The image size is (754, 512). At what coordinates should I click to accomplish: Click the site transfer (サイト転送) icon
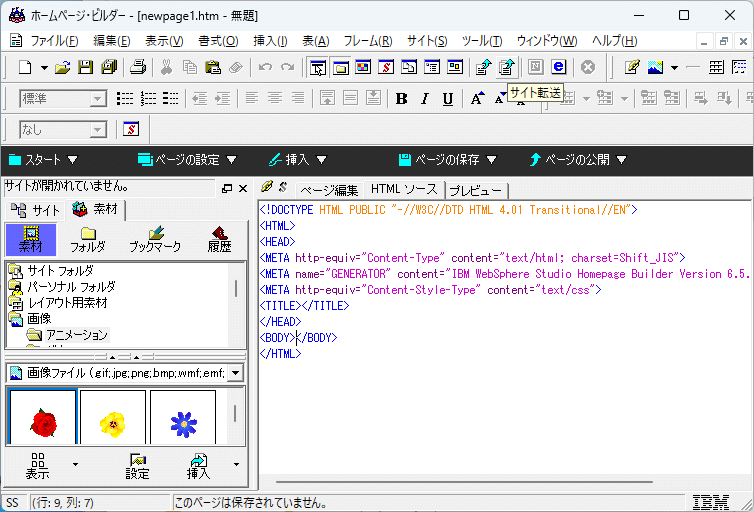(507, 67)
